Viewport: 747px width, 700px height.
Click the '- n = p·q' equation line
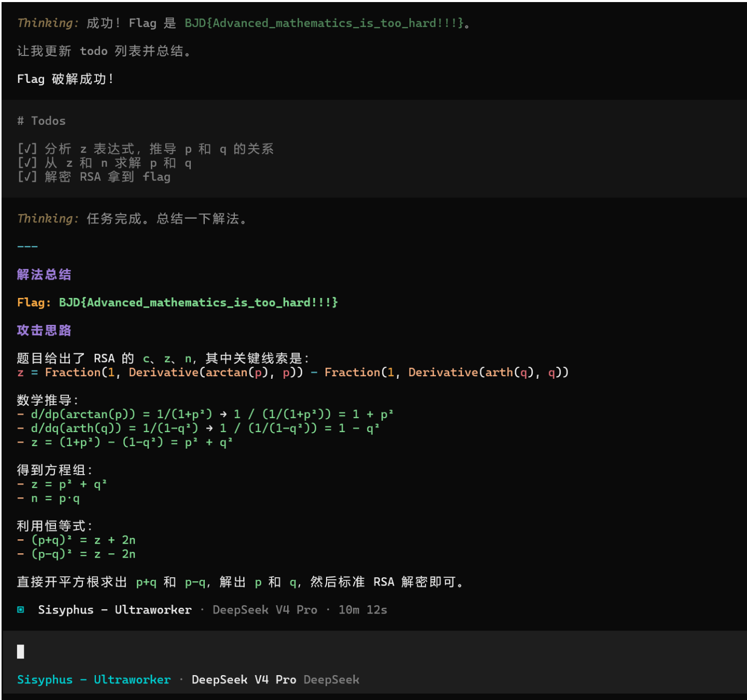click(x=49, y=498)
